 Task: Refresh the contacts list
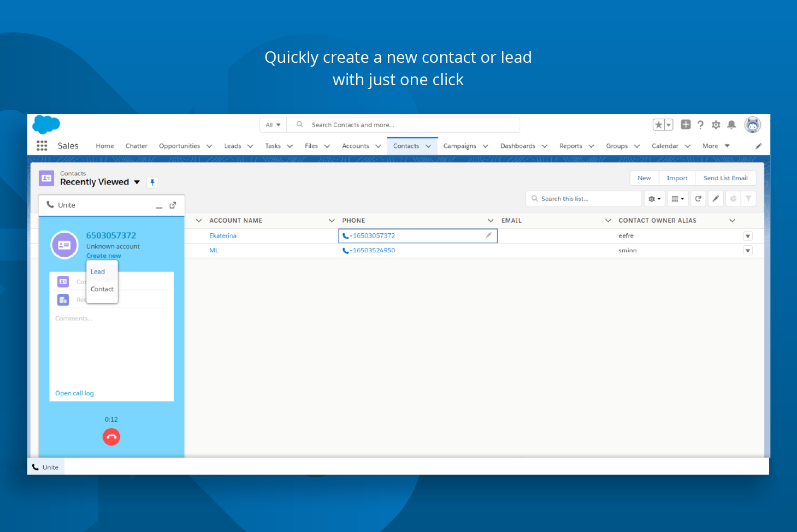pyautogui.click(x=698, y=199)
